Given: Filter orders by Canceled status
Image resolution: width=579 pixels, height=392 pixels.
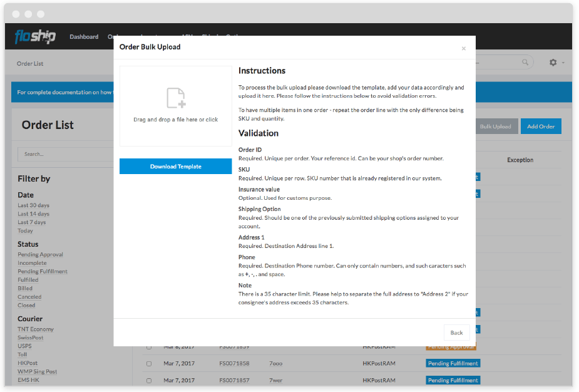Looking at the screenshot, I should (29, 297).
